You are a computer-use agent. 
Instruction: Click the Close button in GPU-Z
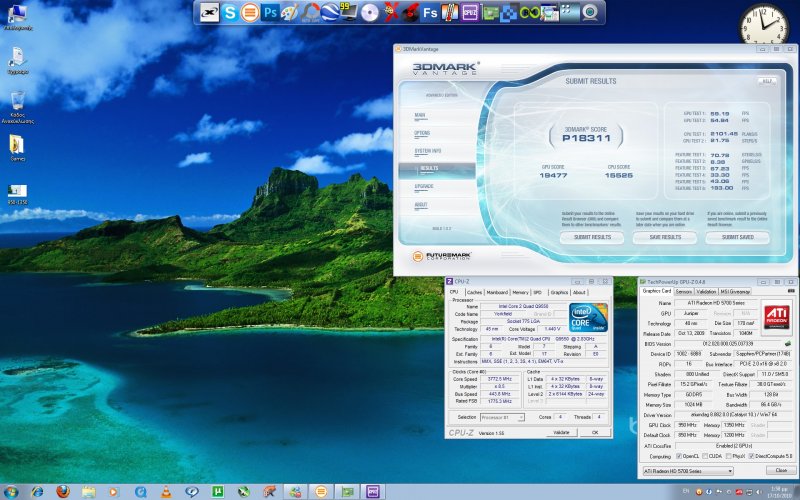tap(781, 470)
